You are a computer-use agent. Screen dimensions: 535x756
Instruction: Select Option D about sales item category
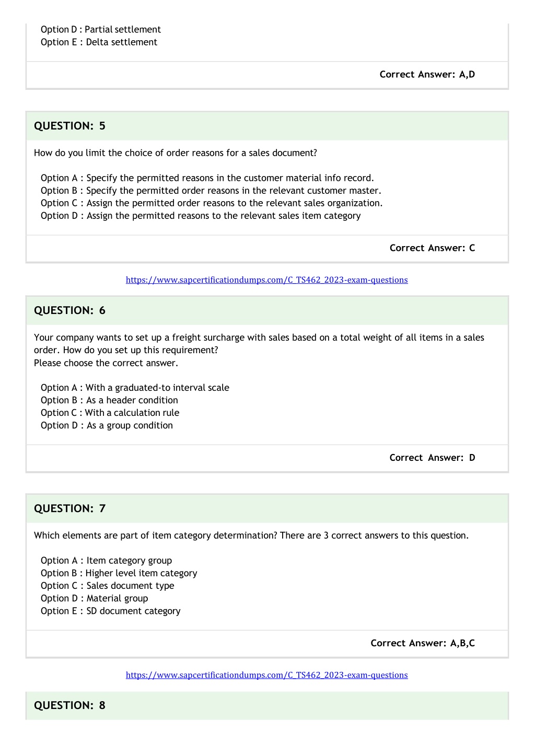point(201,216)
